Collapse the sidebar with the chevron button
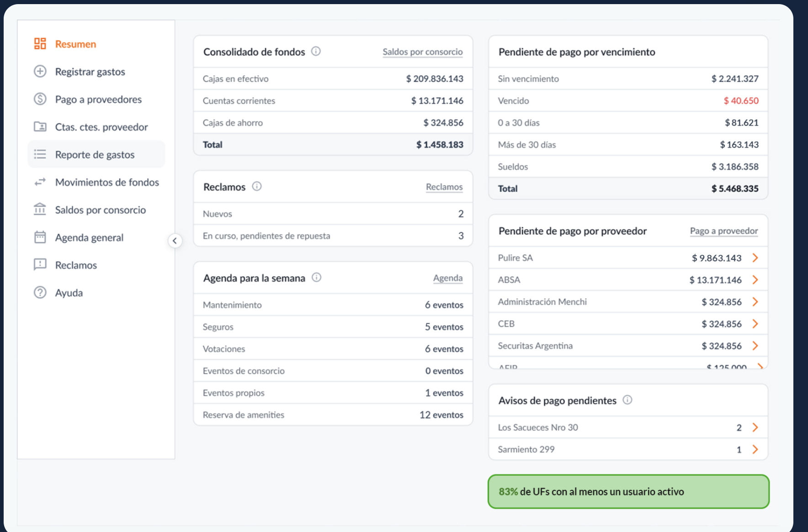This screenshot has height=532, width=808. point(175,241)
